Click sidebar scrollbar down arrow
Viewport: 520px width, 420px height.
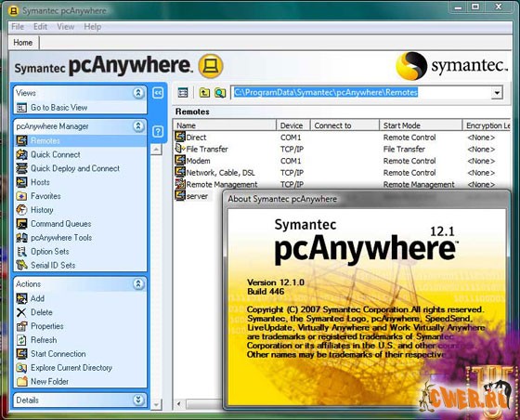pos(156,404)
